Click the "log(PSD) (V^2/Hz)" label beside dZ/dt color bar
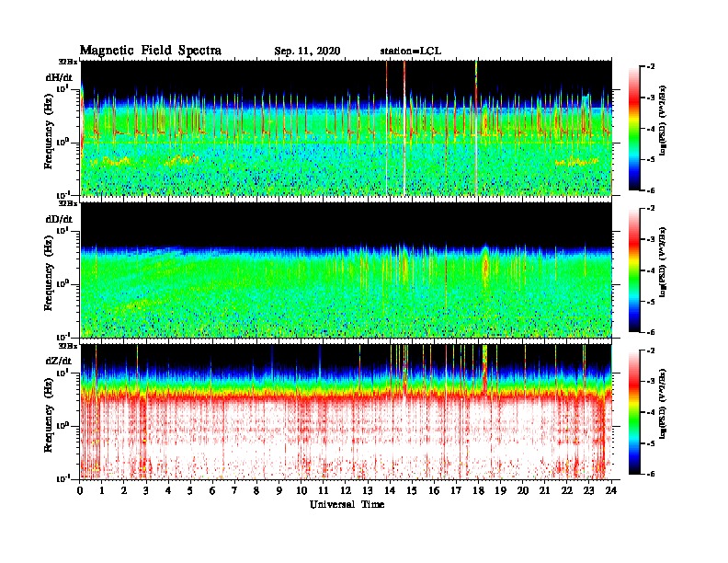 tap(662, 403)
